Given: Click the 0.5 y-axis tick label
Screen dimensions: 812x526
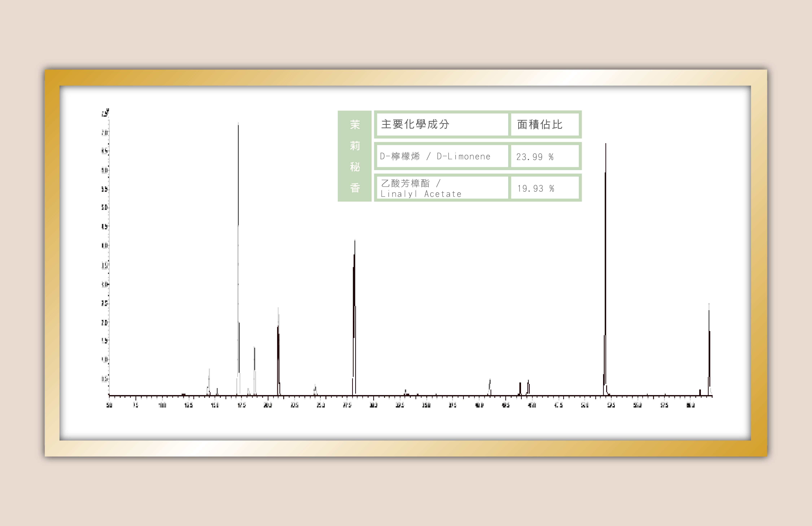Looking at the screenshot, I should (x=104, y=379).
